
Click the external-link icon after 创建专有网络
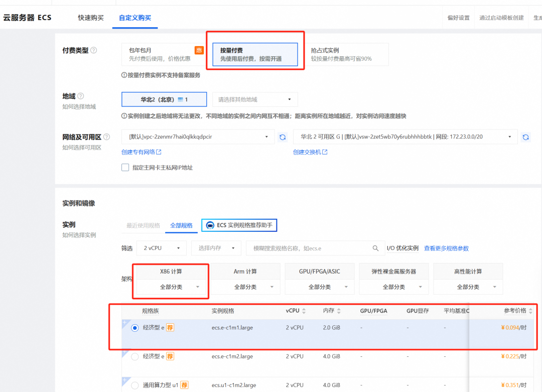click(159, 152)
